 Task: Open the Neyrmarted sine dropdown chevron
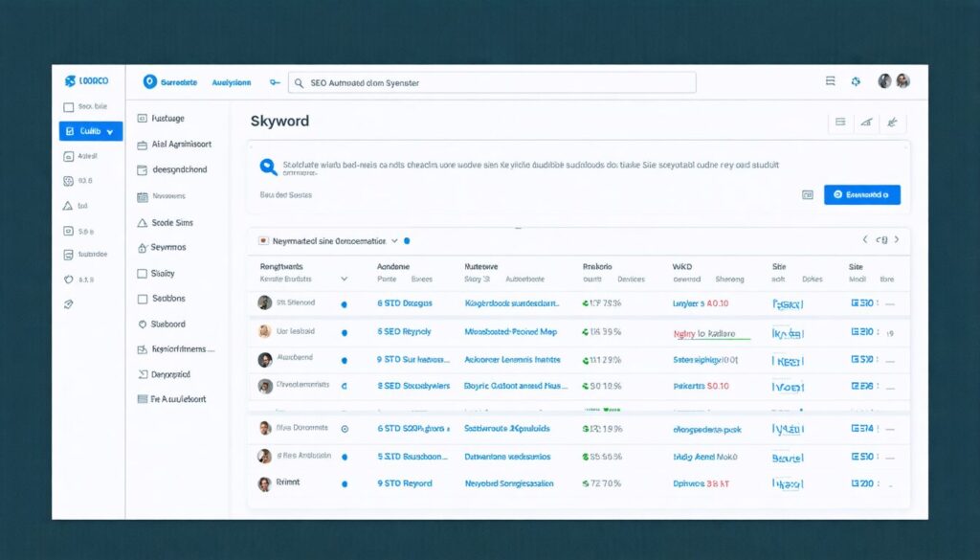[394, 240]
